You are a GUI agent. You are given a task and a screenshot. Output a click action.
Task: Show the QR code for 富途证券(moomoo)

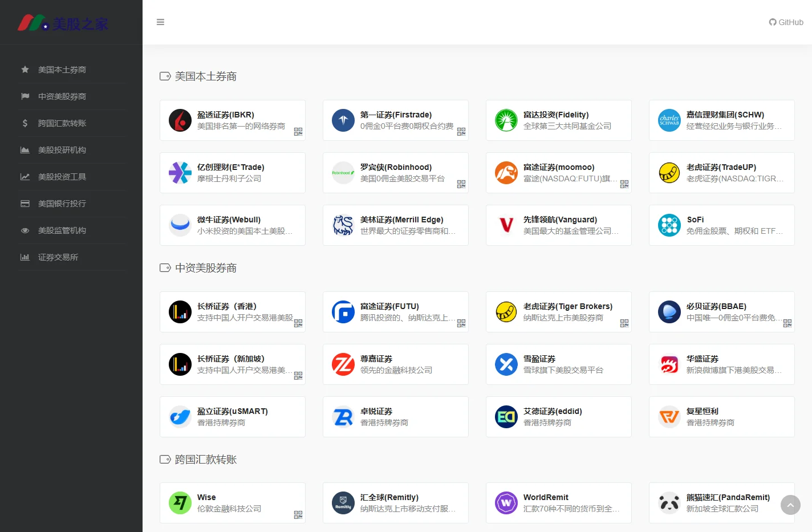pyautogui.click(x=624, y=184)
